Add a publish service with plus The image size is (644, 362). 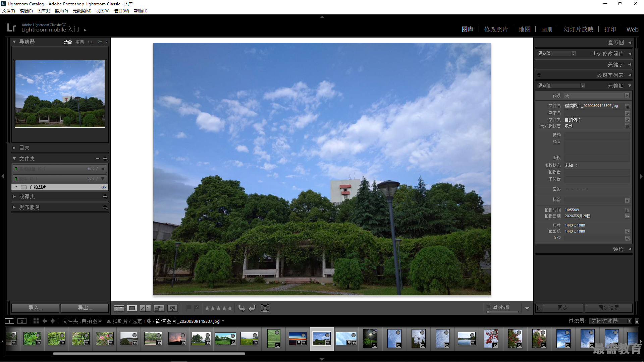coord(105,207)
